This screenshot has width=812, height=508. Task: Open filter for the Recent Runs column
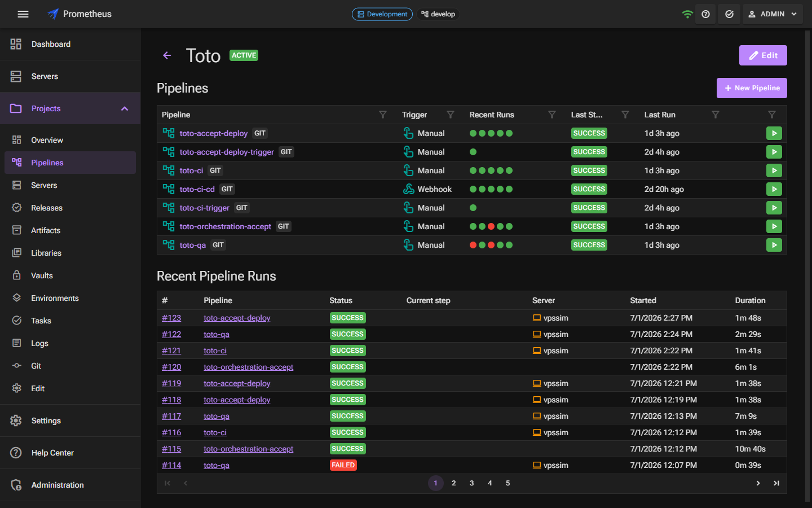click(552, 115)
